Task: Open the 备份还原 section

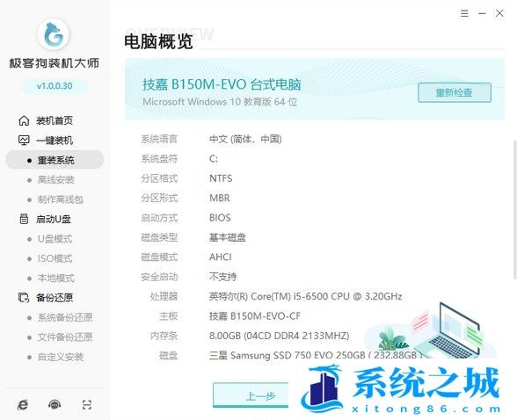Action: (55, 298)
